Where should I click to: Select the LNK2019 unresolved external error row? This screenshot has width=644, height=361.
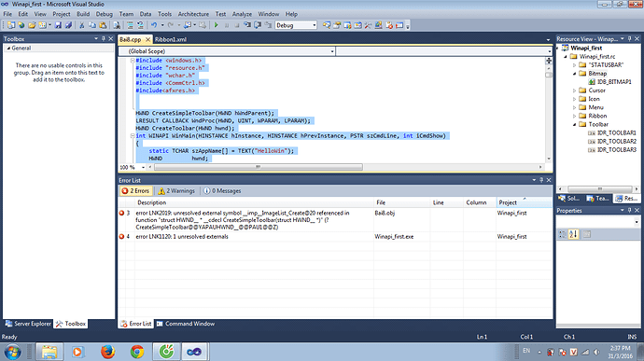tap(335, 220)
